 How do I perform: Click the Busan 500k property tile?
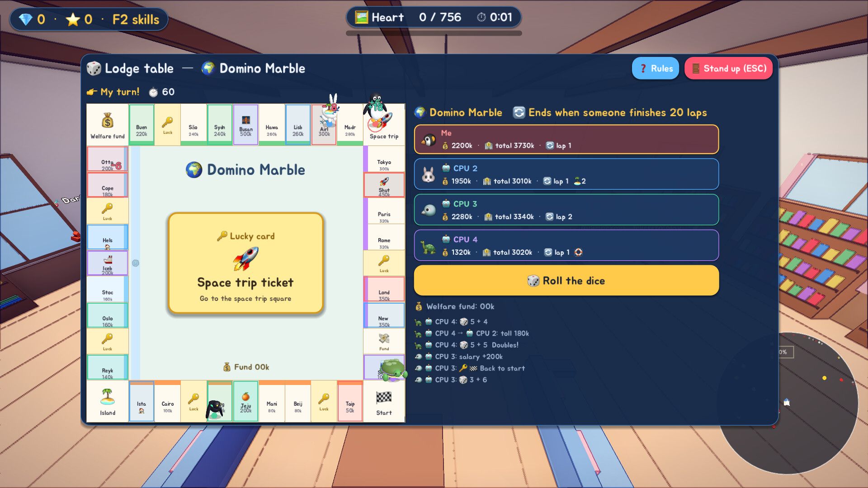(245, 125)
